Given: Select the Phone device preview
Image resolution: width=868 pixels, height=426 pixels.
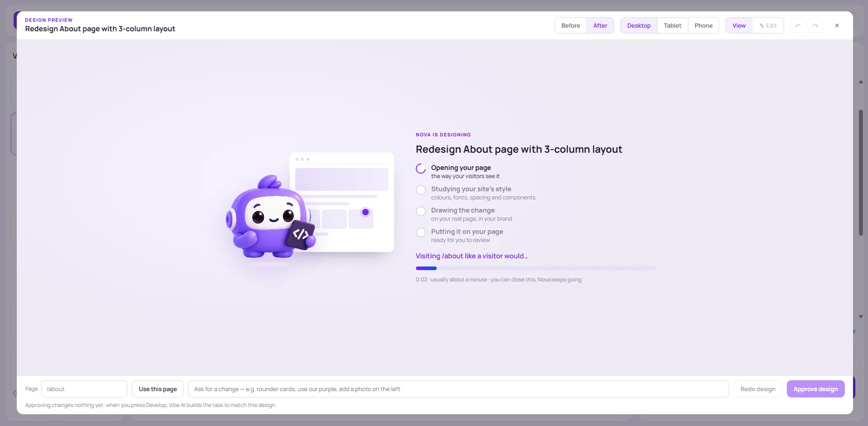Looking at the screenshot, I should [703, 25].
